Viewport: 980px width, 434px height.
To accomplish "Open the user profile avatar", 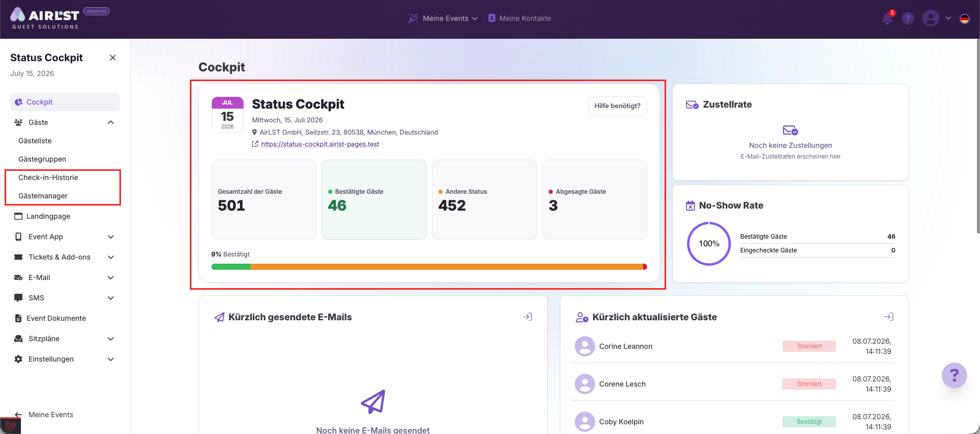I will click(x=930, y=18).
